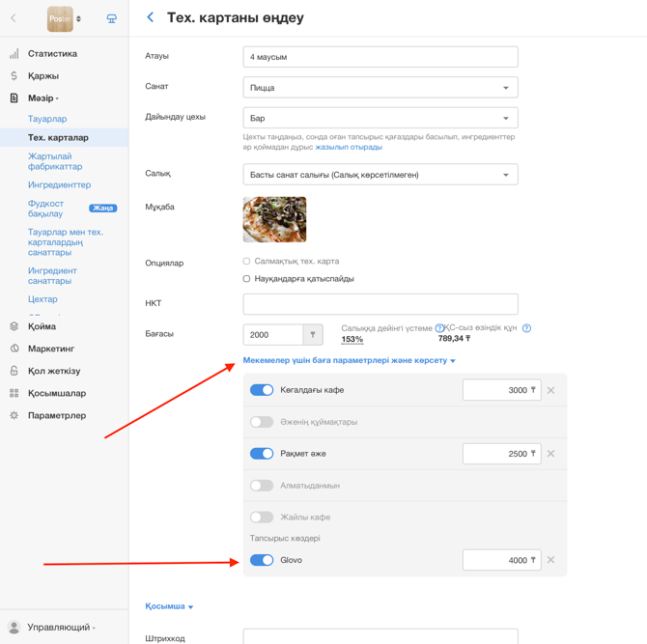Viewport: 647px width, 644px height.
Task: Click the pizza cover image thumbnail
Action: (x=275, y=219)
